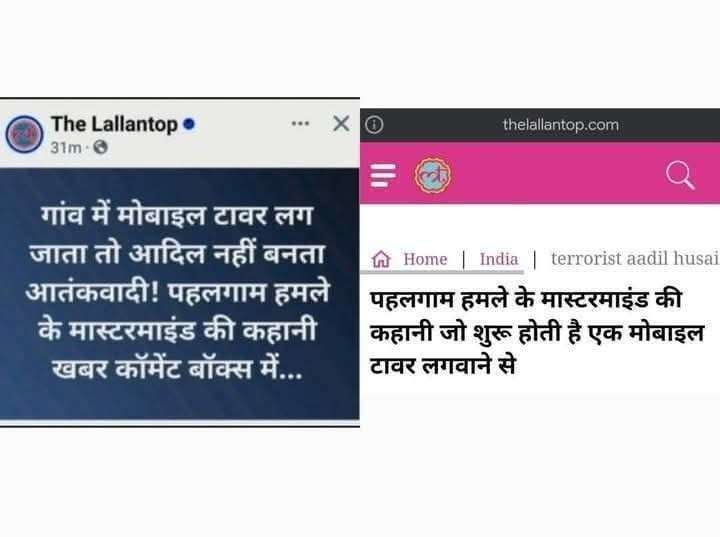This screenshot has width=720, height=537.
Task: Open the three-dots post options menu
Action: 300,124
